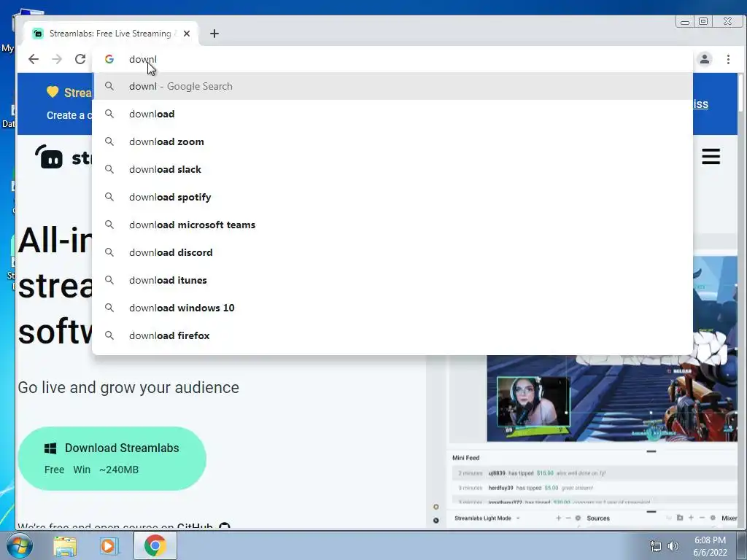Expand Streamlabs Light Mode dropdown
The width and height of the screenshot is (747, 560).
518,518
